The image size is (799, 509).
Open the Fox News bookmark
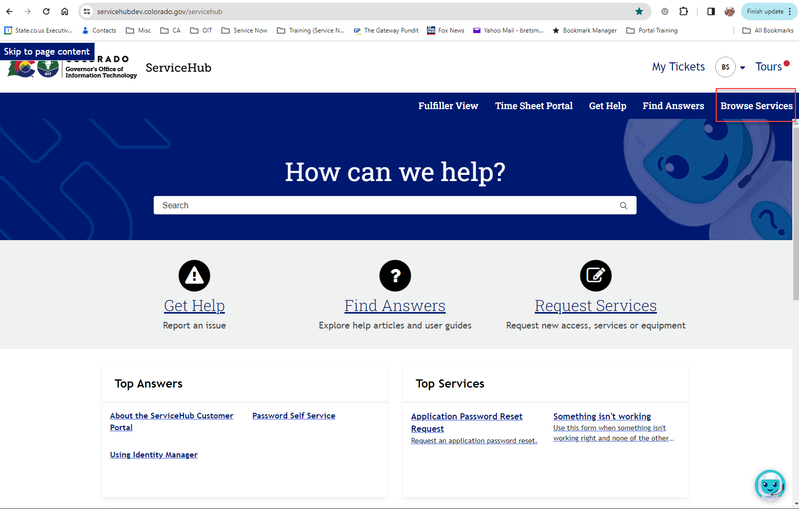tap(446, 31)
